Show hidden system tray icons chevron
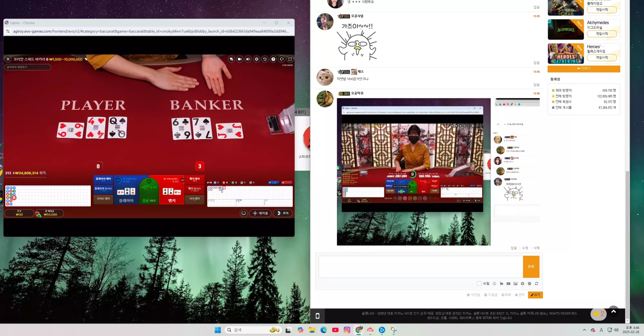This screenshot has width=644, height=336. click(584, 330)
